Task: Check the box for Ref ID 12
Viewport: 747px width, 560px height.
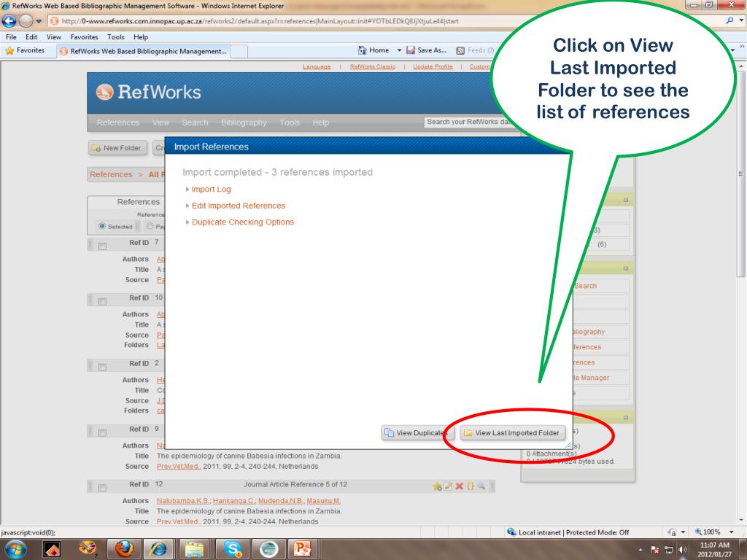Action: [102, 488]
